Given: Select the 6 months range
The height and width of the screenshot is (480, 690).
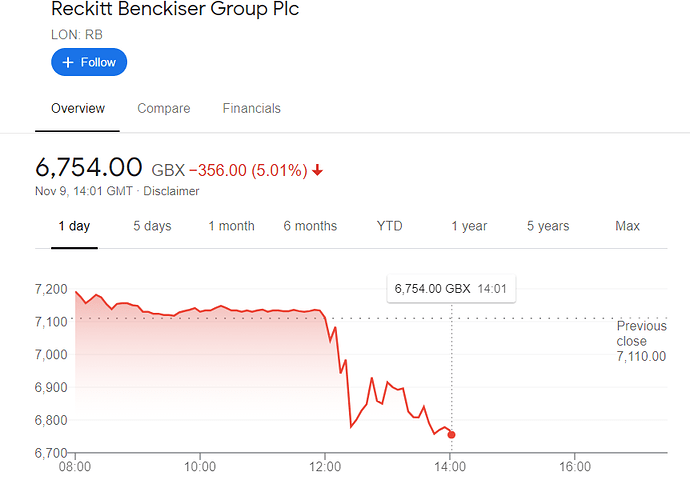Looking at the screenshot, I should tap(310, 226).
